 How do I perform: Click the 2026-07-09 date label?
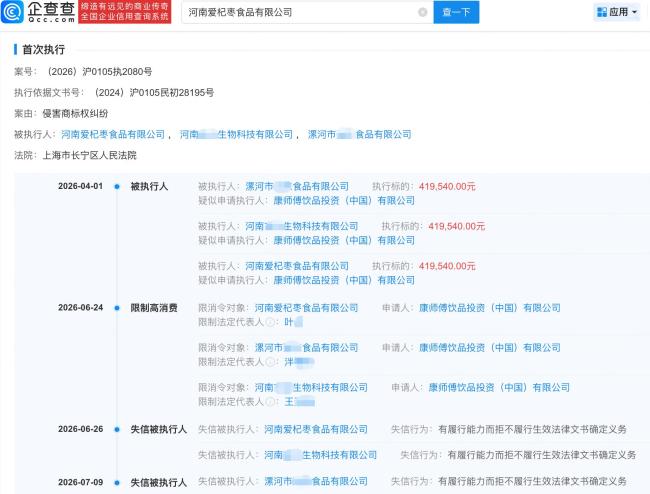pyautogui.click(x=80, y=482)
